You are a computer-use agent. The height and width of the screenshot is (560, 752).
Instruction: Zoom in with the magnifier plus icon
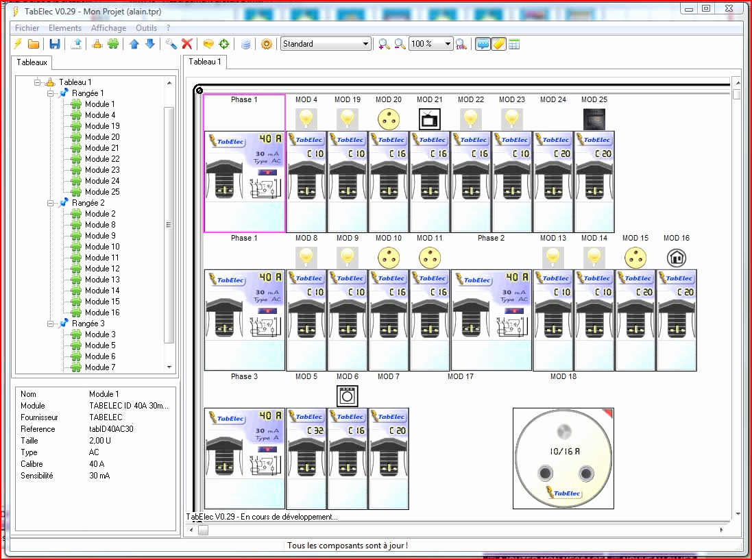(x=384, y=44)
